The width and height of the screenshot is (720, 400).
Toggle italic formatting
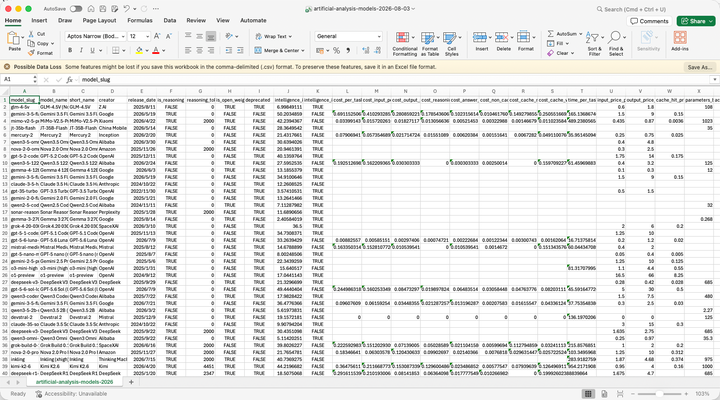pyautogui.click(x=81, y=51)
